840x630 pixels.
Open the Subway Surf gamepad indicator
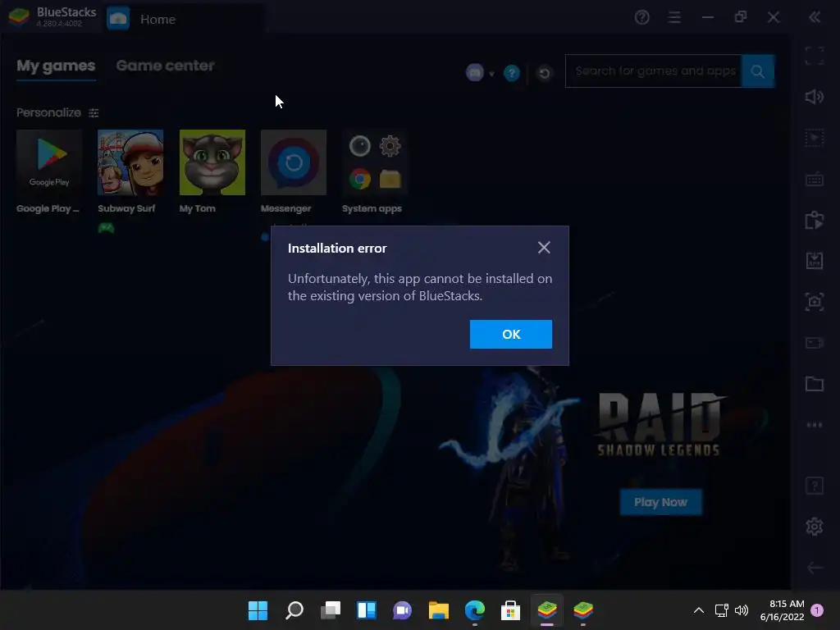click(106, 228)
